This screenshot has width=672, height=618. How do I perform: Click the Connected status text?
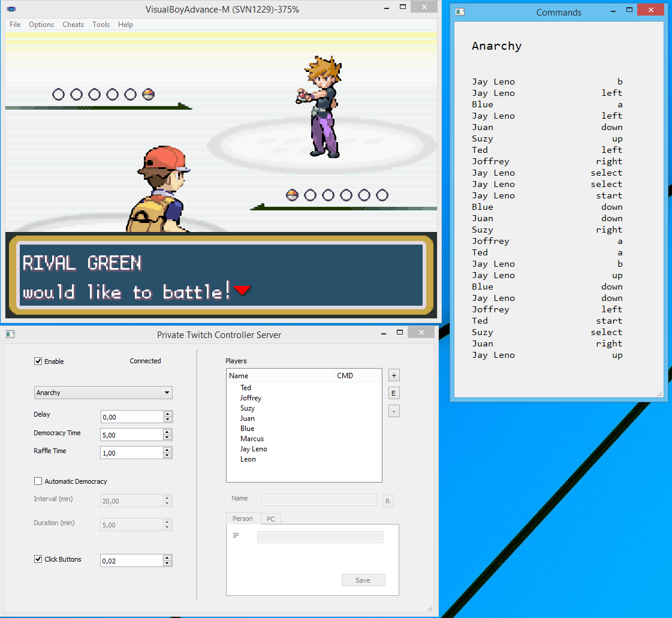click(x=145, y=361)
